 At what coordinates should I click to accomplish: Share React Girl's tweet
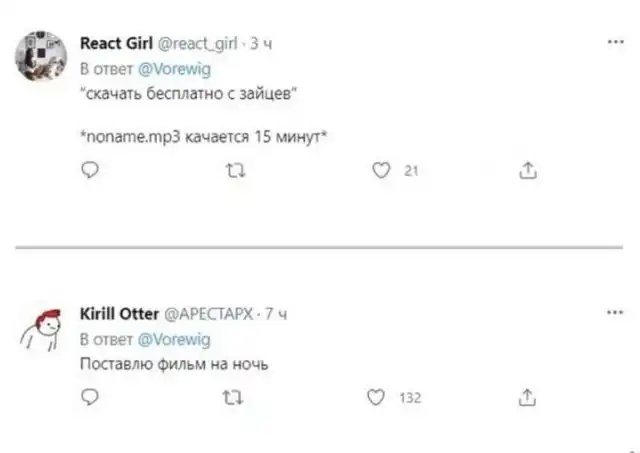pos(525,171)
